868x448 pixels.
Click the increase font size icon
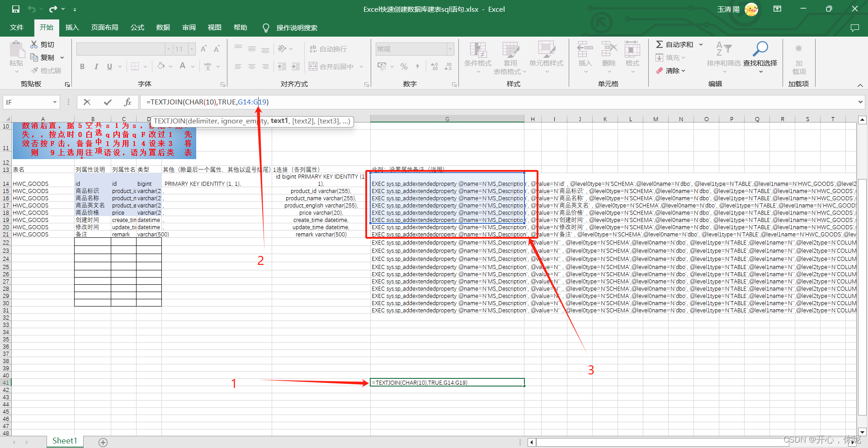click(203, 49)
